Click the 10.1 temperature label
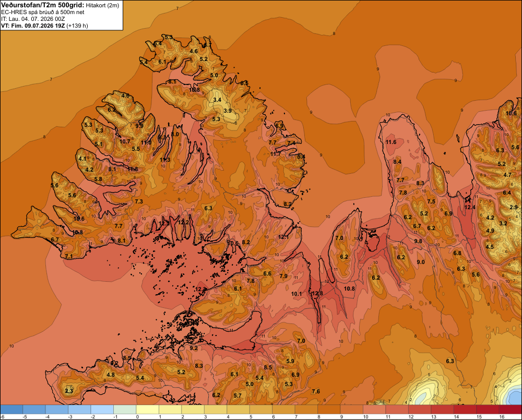 point(296,294)
